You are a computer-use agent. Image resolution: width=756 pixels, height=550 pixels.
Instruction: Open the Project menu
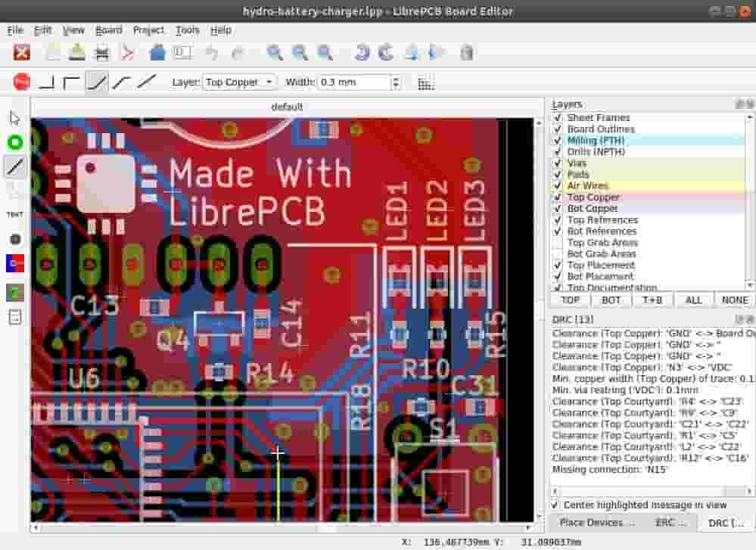(x=148, y=30)
